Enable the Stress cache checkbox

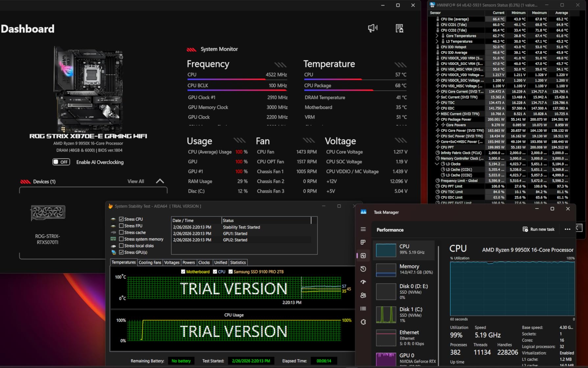click(121, 232)
